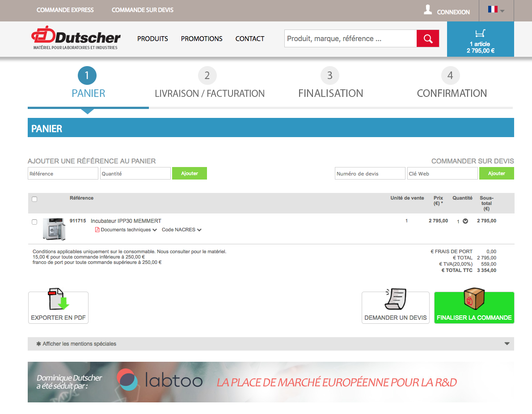532x414 pixels.
Task: Open the quantity dropdown for item 911715
Action: tap(465, 221)
